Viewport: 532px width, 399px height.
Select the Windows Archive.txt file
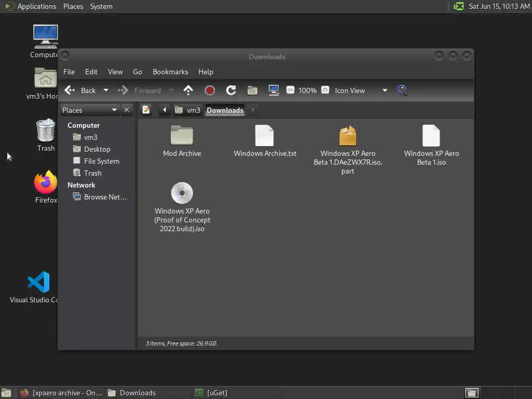[265, 141]
